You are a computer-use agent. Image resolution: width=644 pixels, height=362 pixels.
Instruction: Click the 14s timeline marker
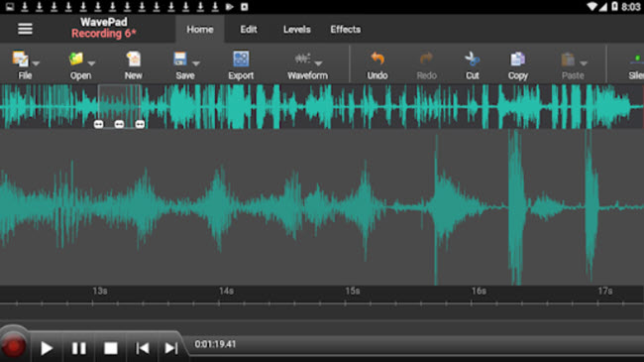226,291
